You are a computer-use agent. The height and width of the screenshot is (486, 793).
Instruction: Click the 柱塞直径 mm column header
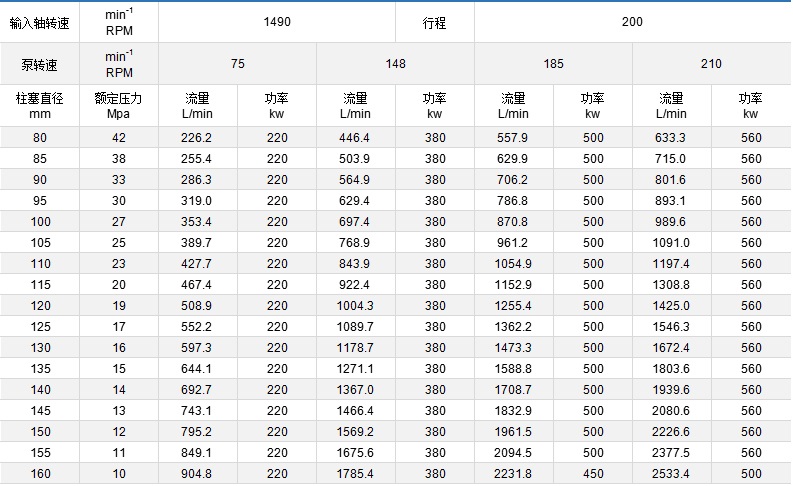[x=40, y=106]
